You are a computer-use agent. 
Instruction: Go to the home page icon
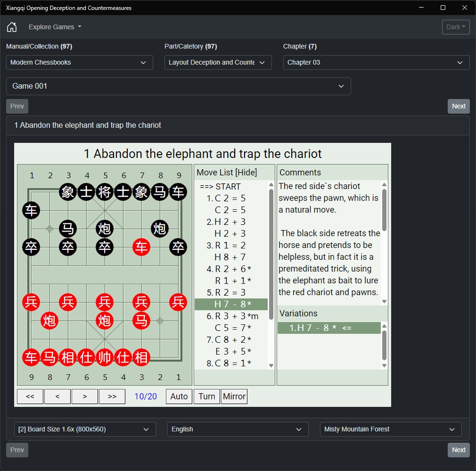click(x=12, y=27)
